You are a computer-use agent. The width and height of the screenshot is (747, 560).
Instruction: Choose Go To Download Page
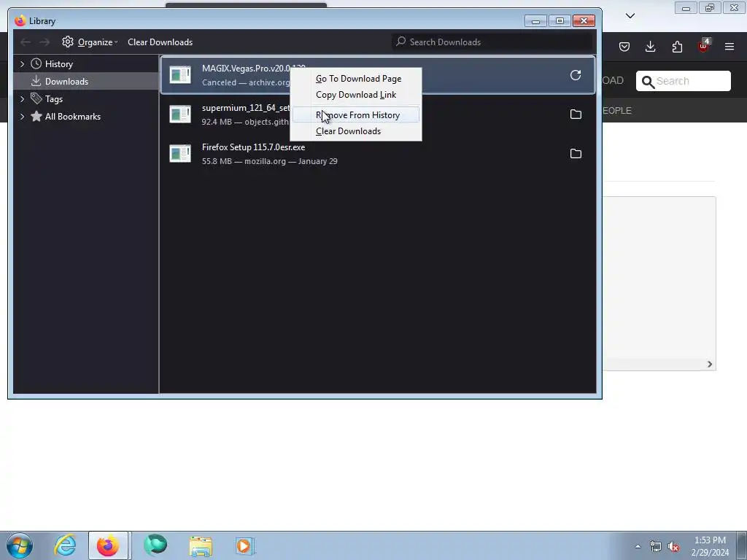point(356,79)
